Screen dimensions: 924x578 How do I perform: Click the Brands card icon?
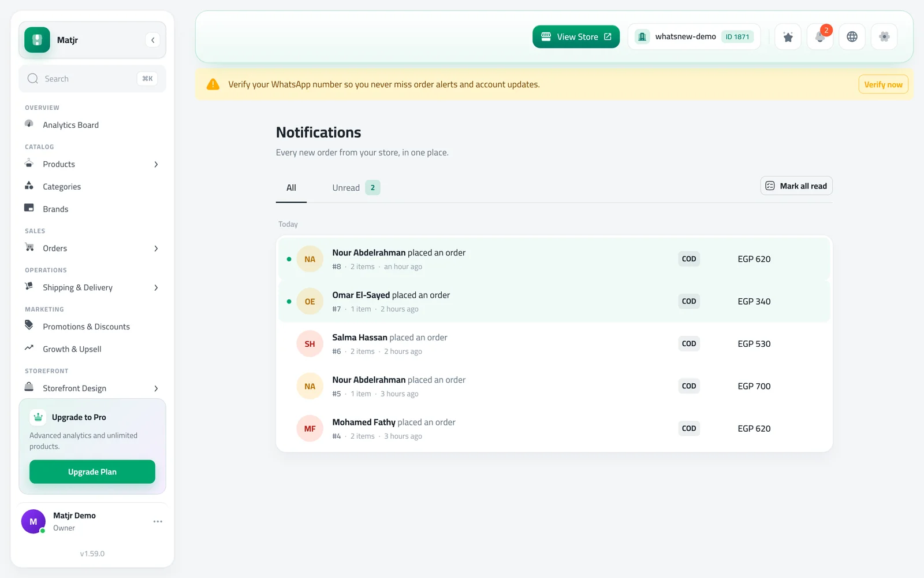click(29, 208)
